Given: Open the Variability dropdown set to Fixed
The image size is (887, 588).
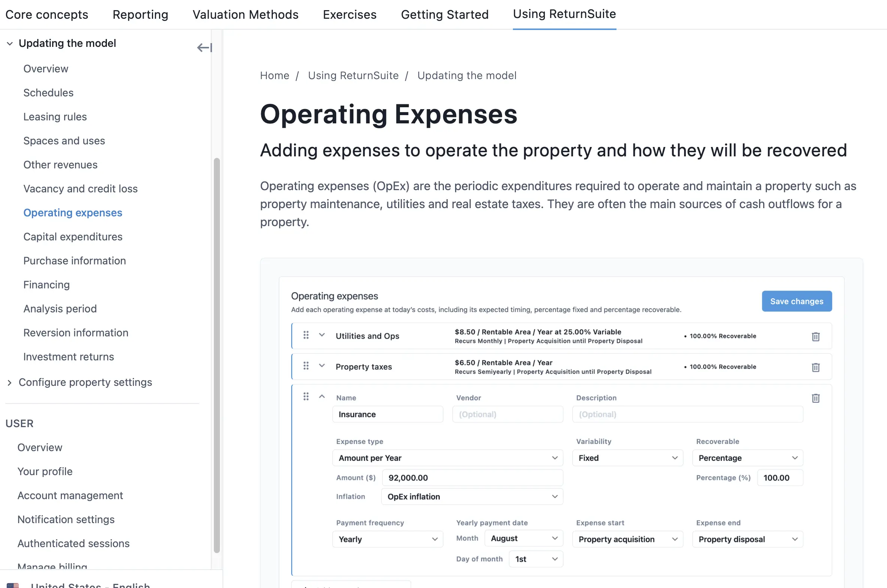Looking at the screenshot, I should tap(628, 458).
